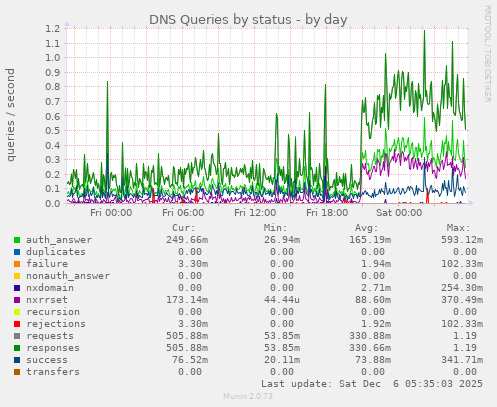Click the Fri 12:00 time axis label
The image size is (497, 407).
pos(255,213)
